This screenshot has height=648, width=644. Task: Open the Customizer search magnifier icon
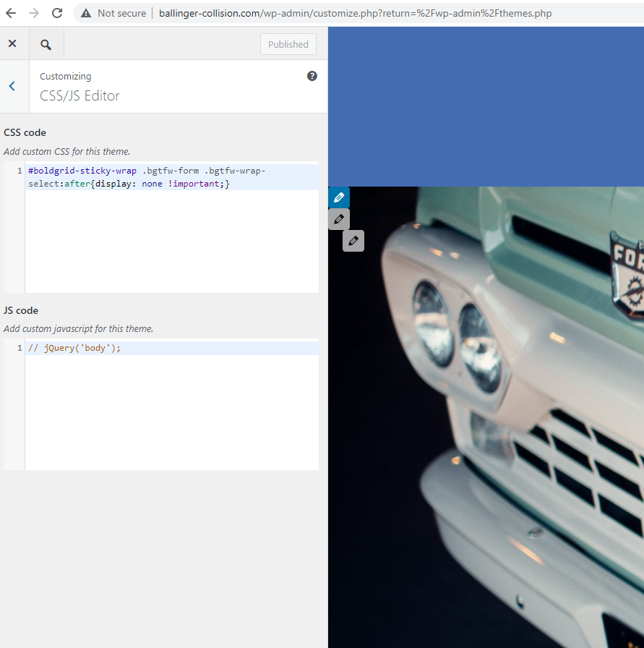click(46, 44)
